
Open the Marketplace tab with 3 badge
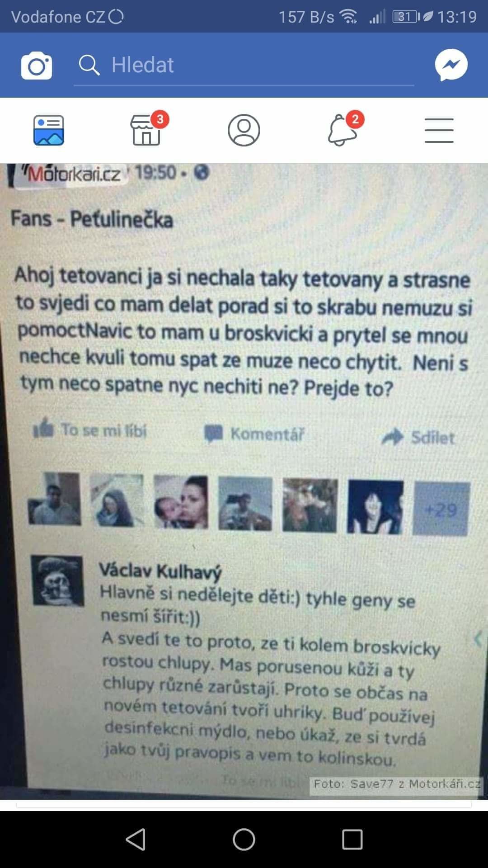tap(147, 130)
